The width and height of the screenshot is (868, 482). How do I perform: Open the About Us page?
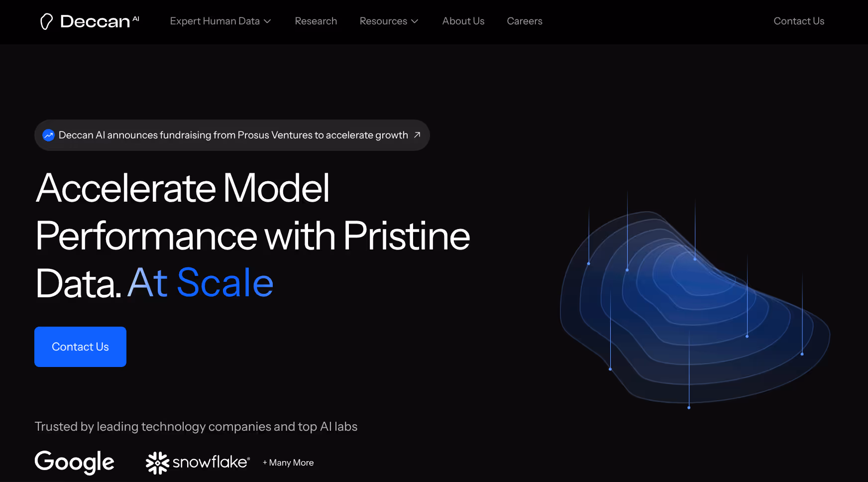click(x=463, y=21)
